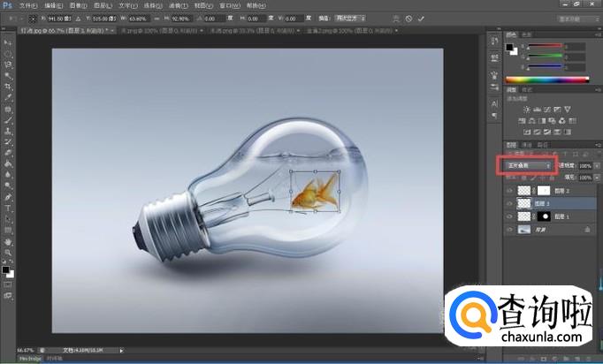Open the 正片叠底 blend mode dropdown
The width and height of the screenshot is (603, 364).
(528, 164)
